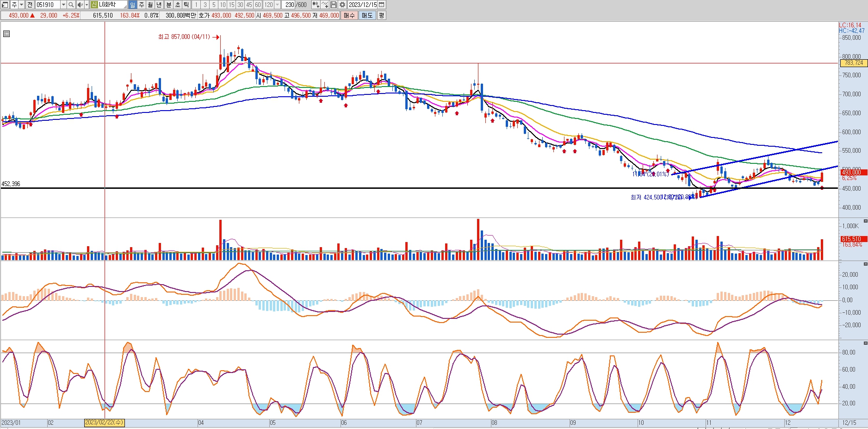Screen dimensions: 868x429
Task: Click the add-candle-chart indicator icon
Action: 316,5
